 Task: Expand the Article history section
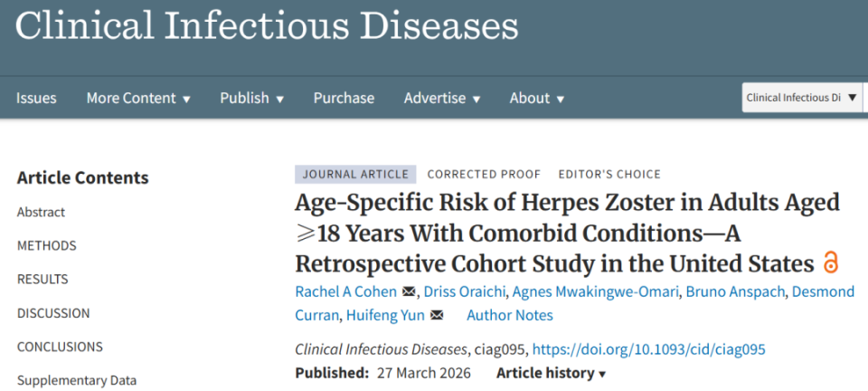click(x=551, y=373)
